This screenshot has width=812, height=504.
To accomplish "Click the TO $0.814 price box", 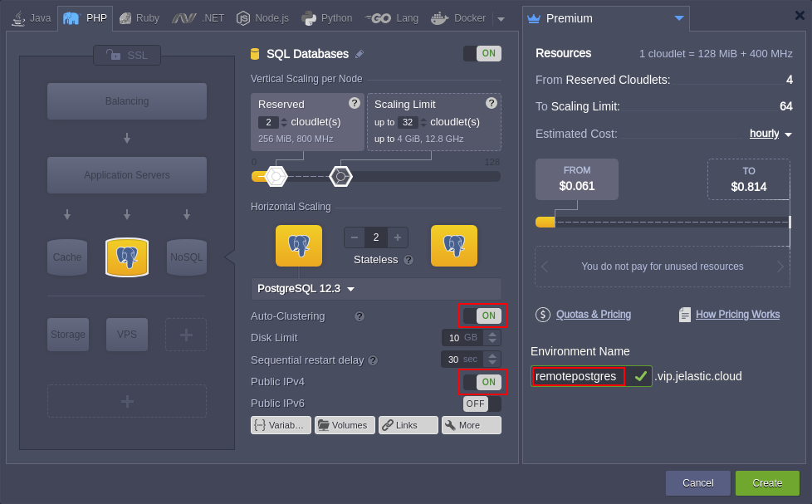I will pyautogui.click(x=749, y=179).
